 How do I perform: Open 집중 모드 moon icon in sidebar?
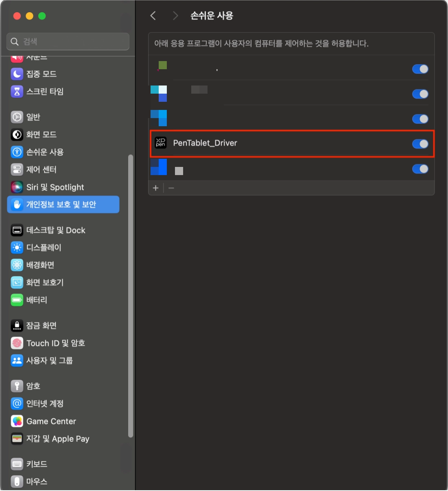pos(17,74)
